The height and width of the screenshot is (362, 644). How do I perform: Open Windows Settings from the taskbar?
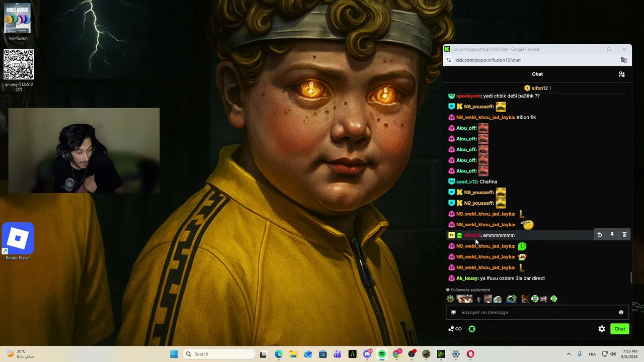coord(456,354)
